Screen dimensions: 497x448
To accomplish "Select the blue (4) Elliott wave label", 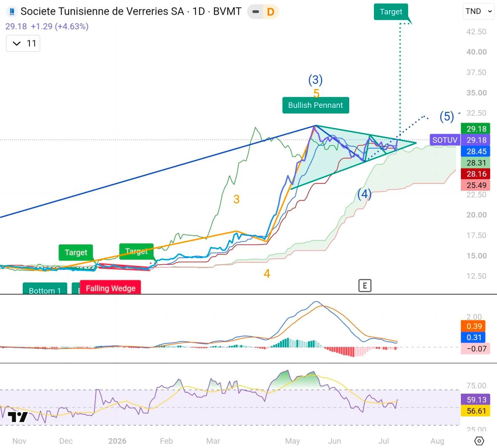I will 364,194.
